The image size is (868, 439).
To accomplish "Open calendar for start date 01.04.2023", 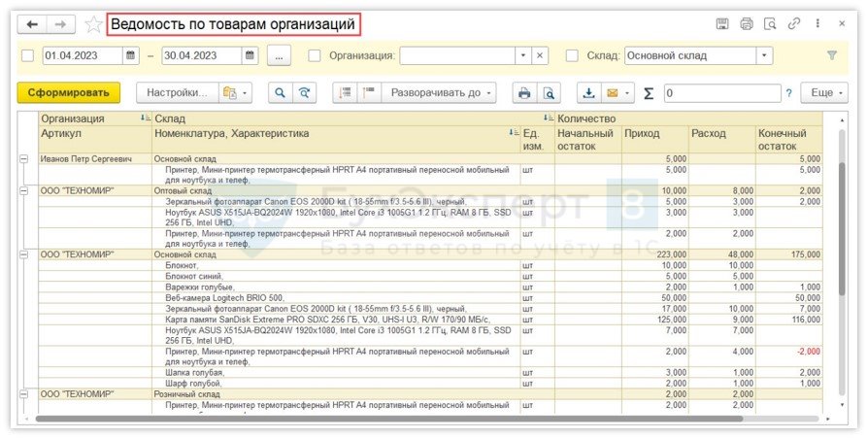I will (x=131, y=55).
